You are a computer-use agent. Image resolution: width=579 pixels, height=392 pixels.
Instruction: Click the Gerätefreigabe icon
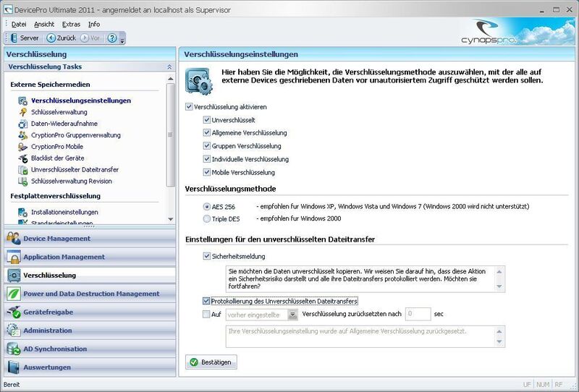coord(14,312)
